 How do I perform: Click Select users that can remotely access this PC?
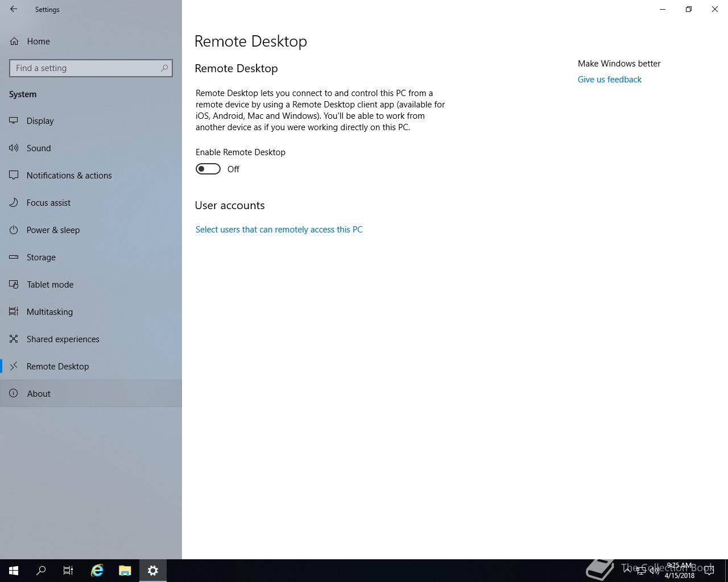(x=279, y=230)
